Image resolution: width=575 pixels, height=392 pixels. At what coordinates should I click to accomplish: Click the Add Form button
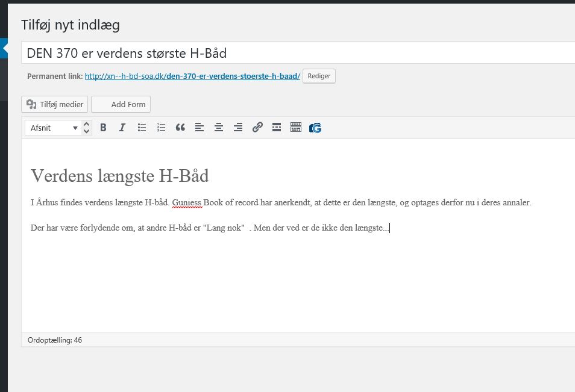(121, 104)
